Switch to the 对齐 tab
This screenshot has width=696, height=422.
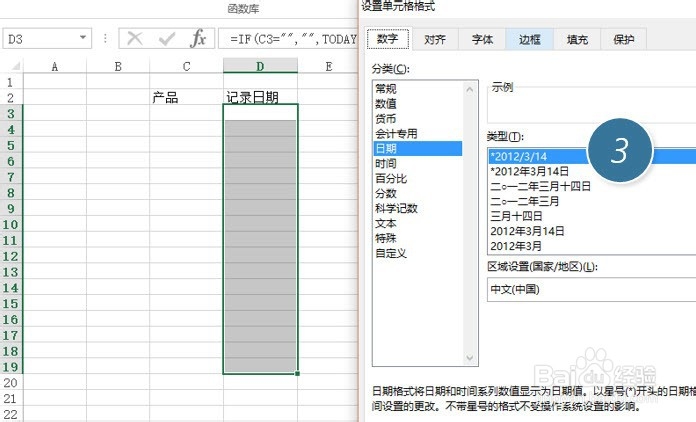(x=435, y=39)
